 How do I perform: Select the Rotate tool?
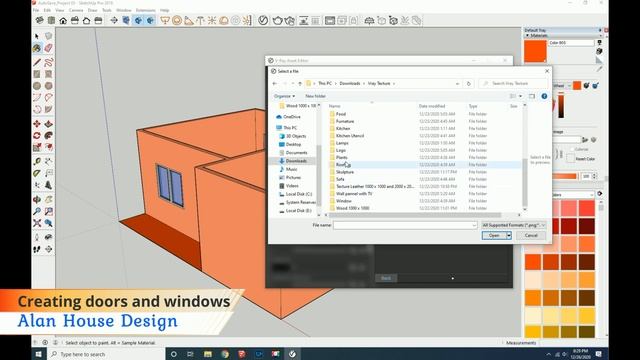(37, 136)
